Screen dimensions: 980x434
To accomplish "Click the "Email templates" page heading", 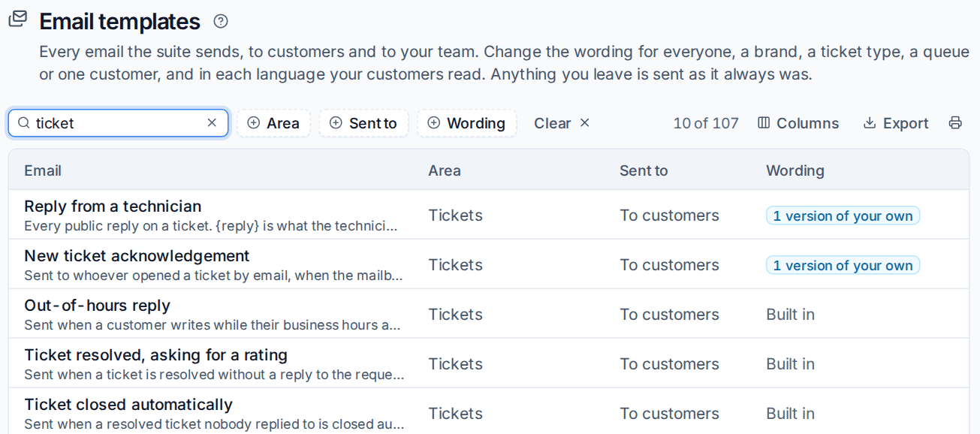I will click(119, 22).
